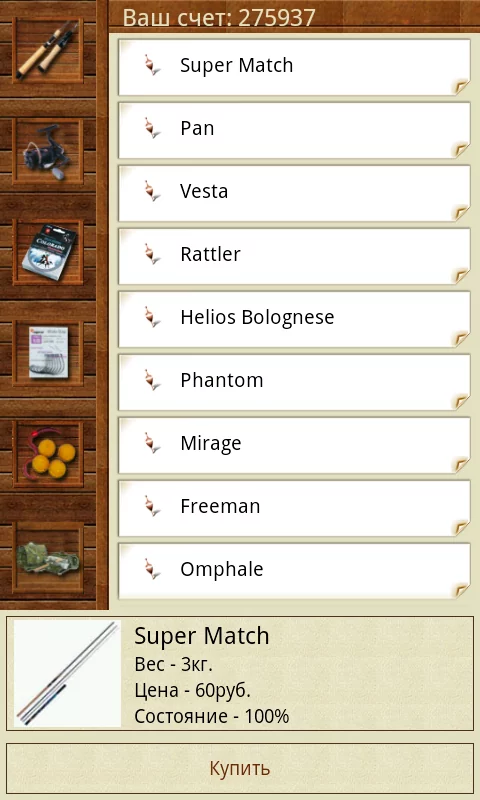Image resolution: width=480 pixels, height=800 pixels.
Task: Select the Vesta rod entry
Action: tap(294, 193)
